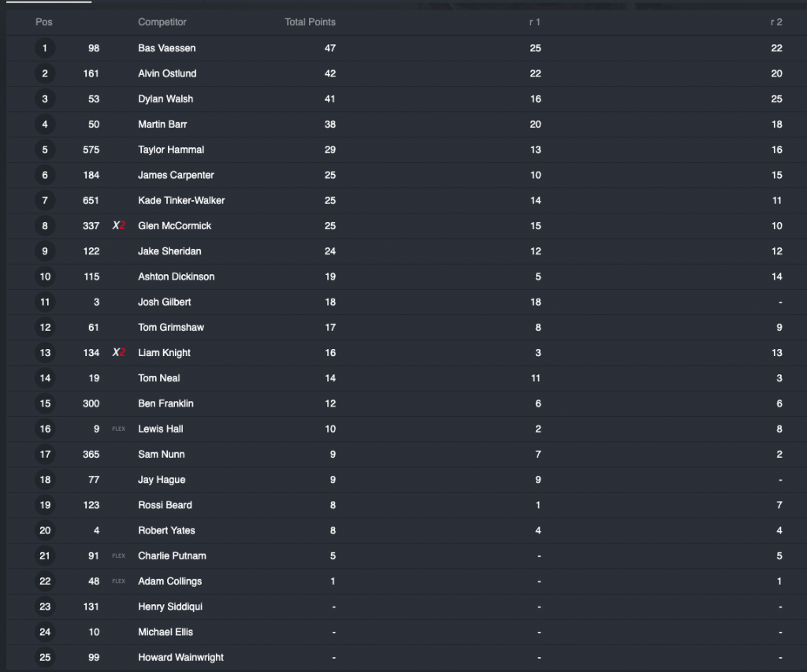Sort by the Total Points column header

(310, 22)
